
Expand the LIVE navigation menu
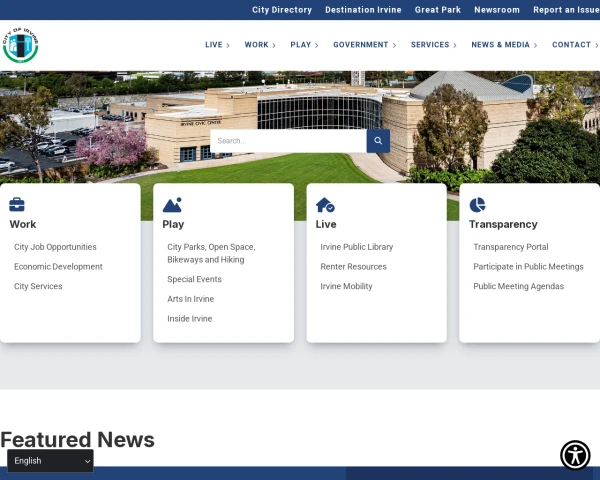click(x=217, y=45)
